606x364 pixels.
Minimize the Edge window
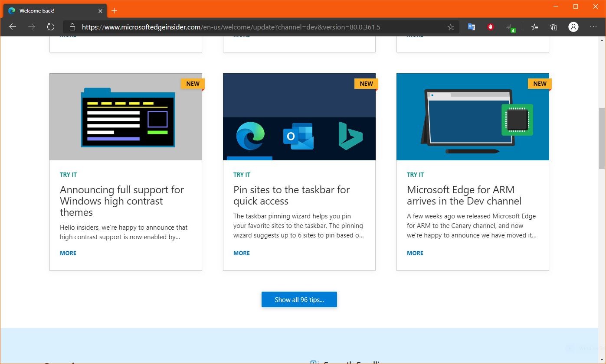[556, 6]
